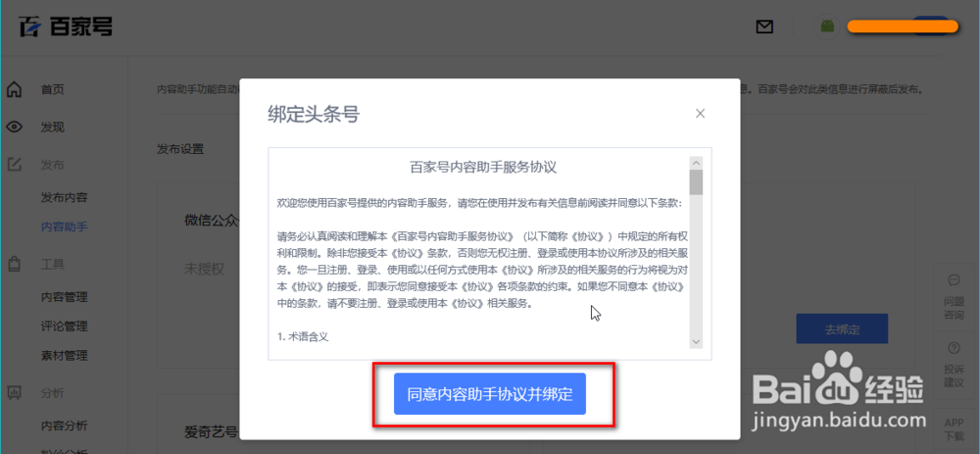Click the 发现 eye icon
The image size is (980, 454).
click(15, 127)
